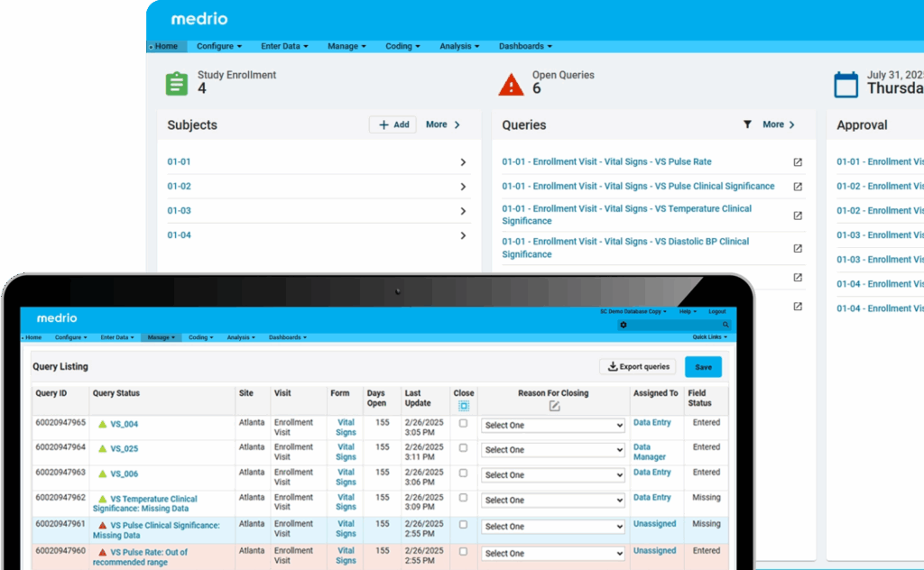
Task: Click the blue Save button
Action: pyautogui.click(x=703, y=367)
